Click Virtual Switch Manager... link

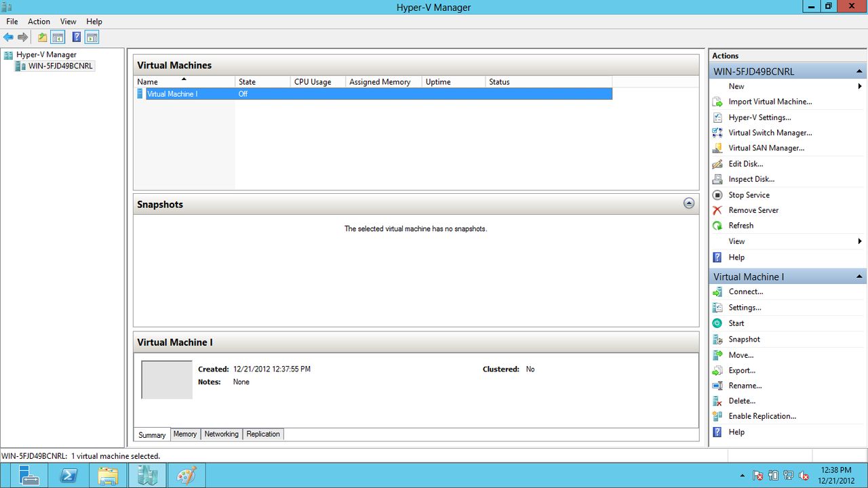click(770, 133)
